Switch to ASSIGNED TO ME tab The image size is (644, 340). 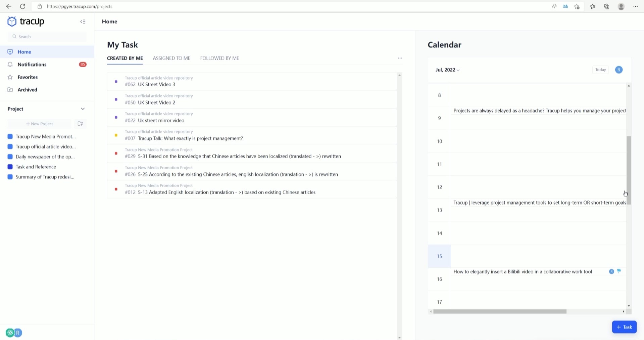coord(171,58)
